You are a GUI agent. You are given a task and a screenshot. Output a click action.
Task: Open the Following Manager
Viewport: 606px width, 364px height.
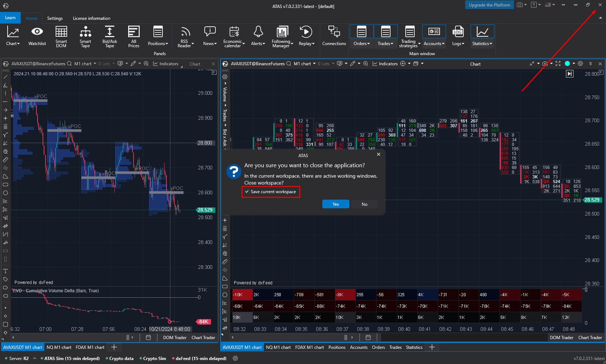282,36
